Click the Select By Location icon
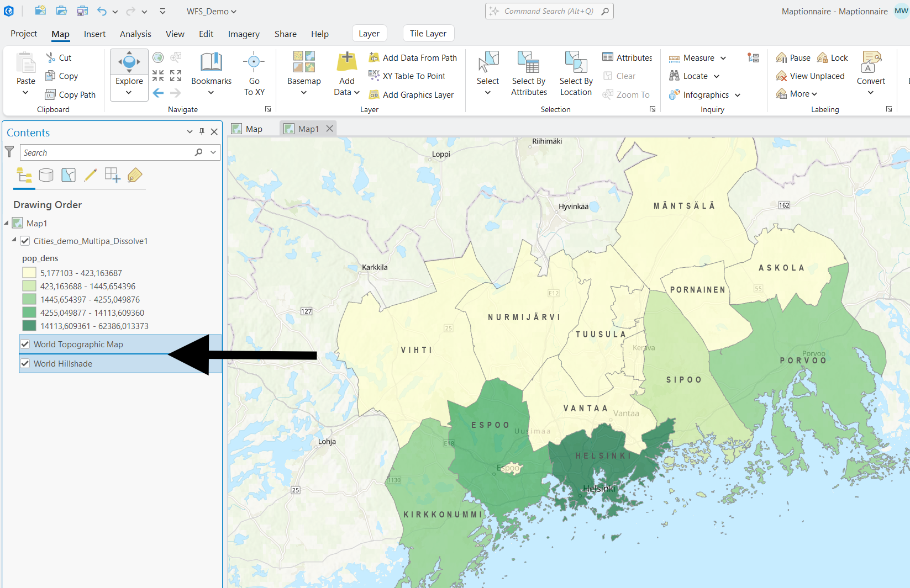Viewport: 910px width, 588px height. (x=576, y=62)
